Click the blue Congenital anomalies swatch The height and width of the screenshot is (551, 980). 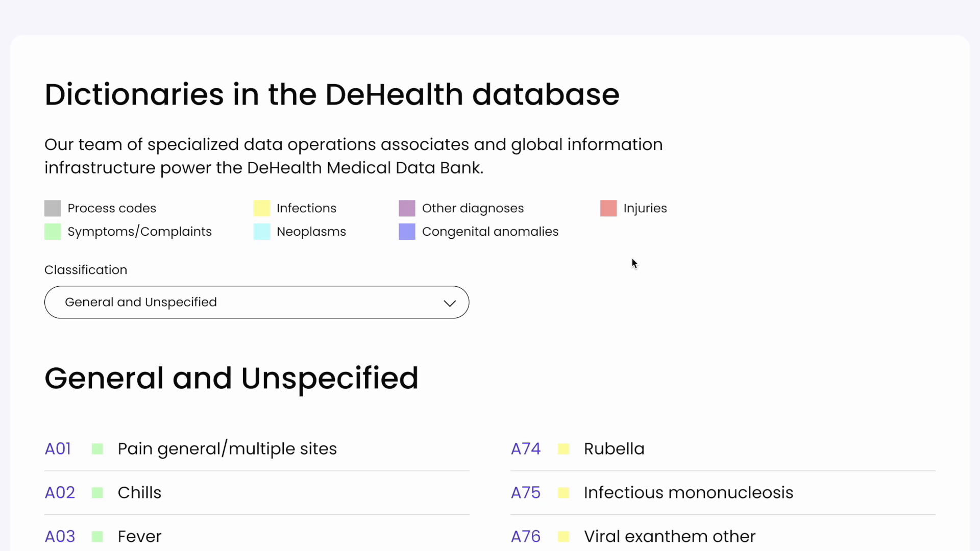407,232
